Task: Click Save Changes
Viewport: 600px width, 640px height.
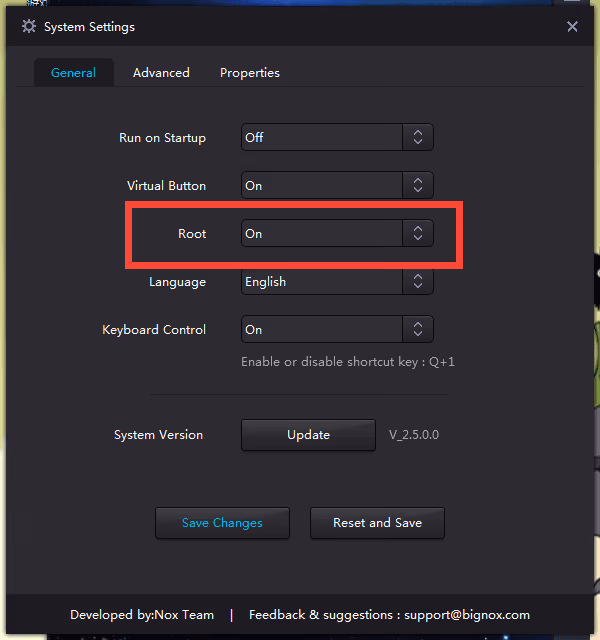Action: (x=222, y=523)
